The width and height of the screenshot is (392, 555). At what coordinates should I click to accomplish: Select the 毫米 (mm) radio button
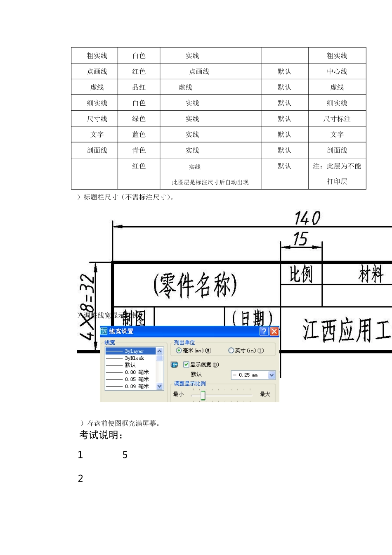179,351
